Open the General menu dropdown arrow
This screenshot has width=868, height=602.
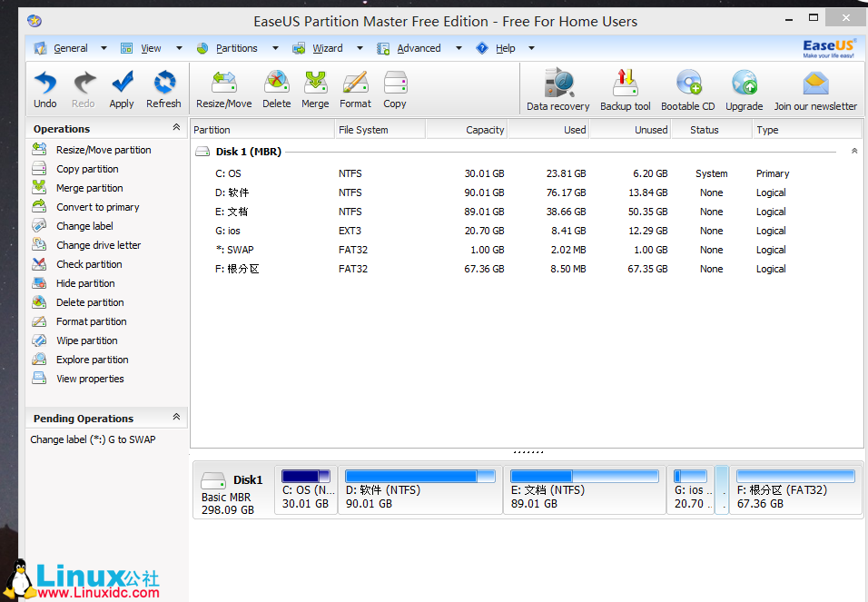102,47
